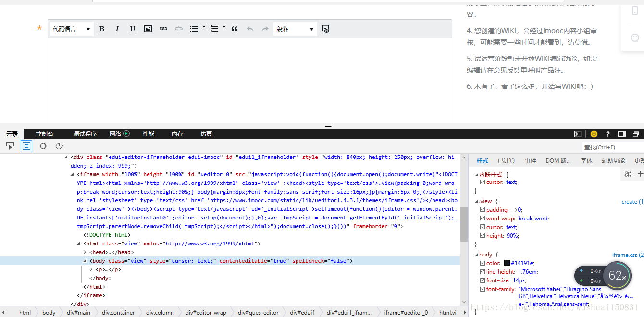The image size is (644, 317).
Task: Click the smiley feedback icon in the sidebar
Action: [x=635, y=37]
